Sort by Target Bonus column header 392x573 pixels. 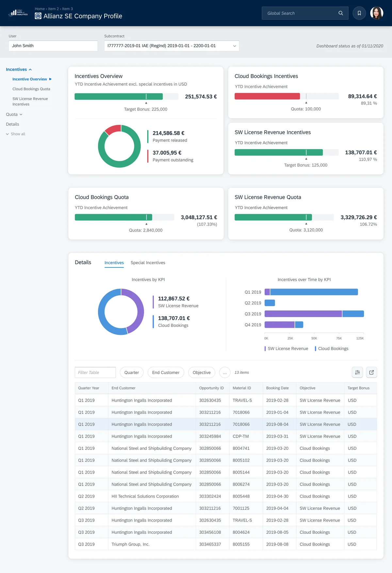(x=361, y=388)
